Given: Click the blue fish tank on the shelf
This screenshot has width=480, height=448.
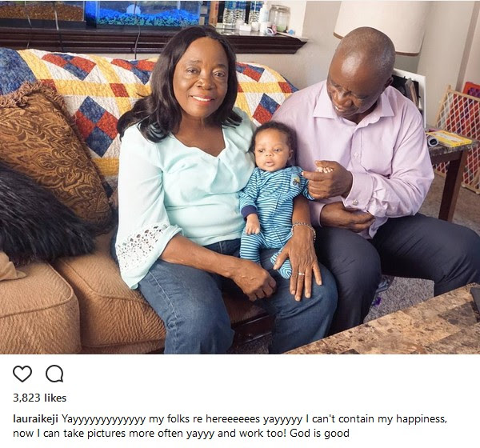Looking at the screenshot, I should pyautogui.click(x=142, y=13).
